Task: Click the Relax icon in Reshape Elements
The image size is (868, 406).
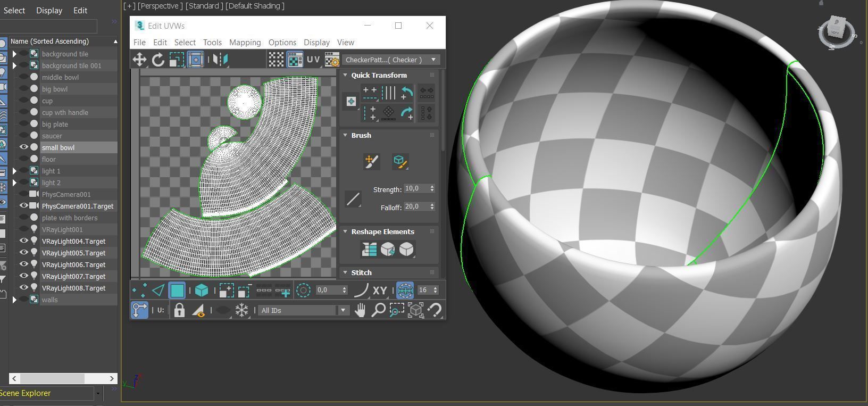Action: point(406,249)
